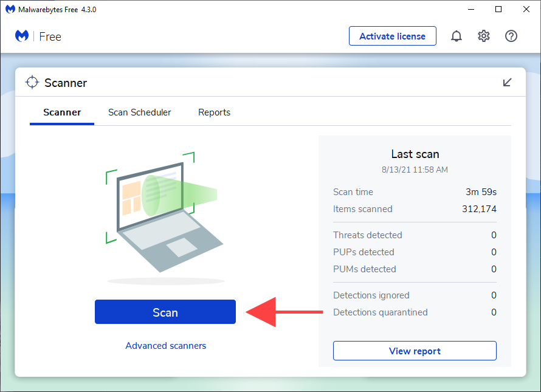Collapse the Scanner panel with the diagonal arrow

pyautogui.click(x=507, y=82)
